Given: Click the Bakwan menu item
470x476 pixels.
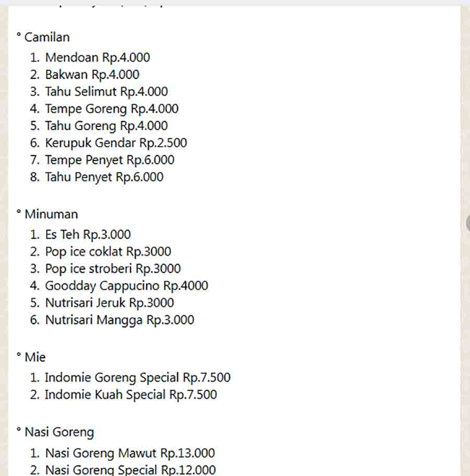Looking at the screenshot, I should pyautogui.click(x=92, y=75).
